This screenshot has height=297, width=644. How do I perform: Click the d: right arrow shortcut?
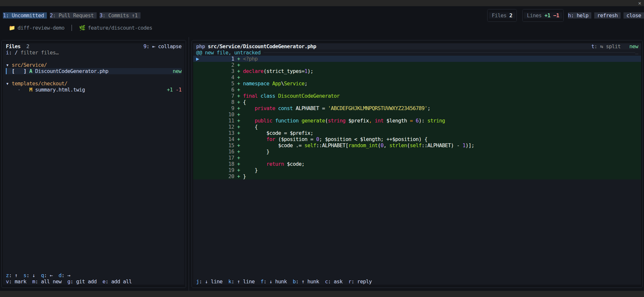point(64,276)
